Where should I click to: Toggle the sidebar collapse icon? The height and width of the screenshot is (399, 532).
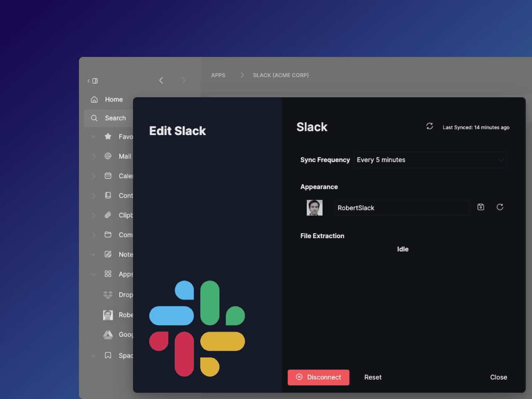point(93,81)
